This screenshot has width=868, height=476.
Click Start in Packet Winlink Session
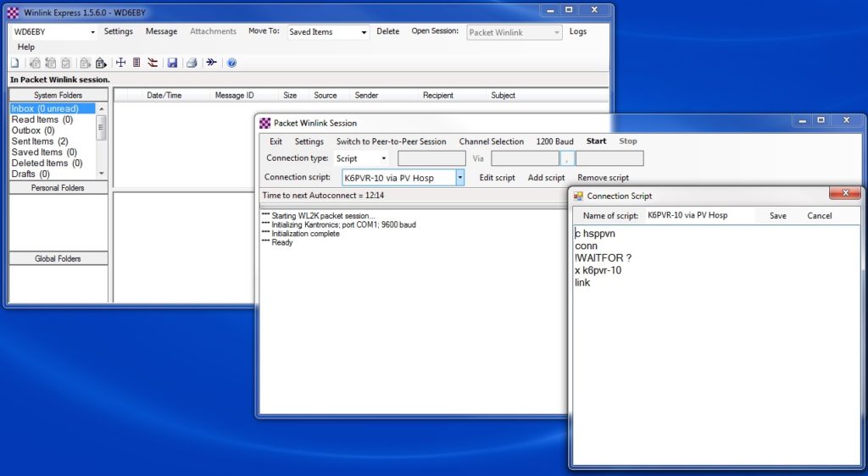[x=596, y=141]
